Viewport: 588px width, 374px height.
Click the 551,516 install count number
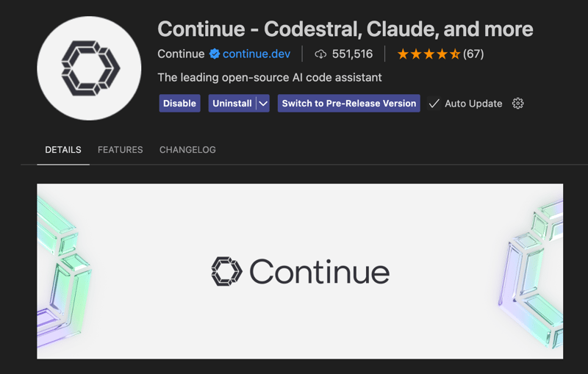pos(352,54)
